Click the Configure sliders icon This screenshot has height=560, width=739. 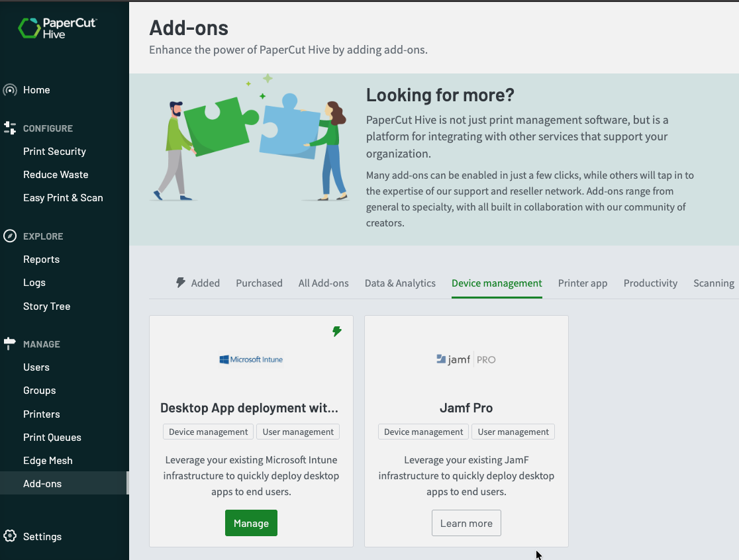10,128
